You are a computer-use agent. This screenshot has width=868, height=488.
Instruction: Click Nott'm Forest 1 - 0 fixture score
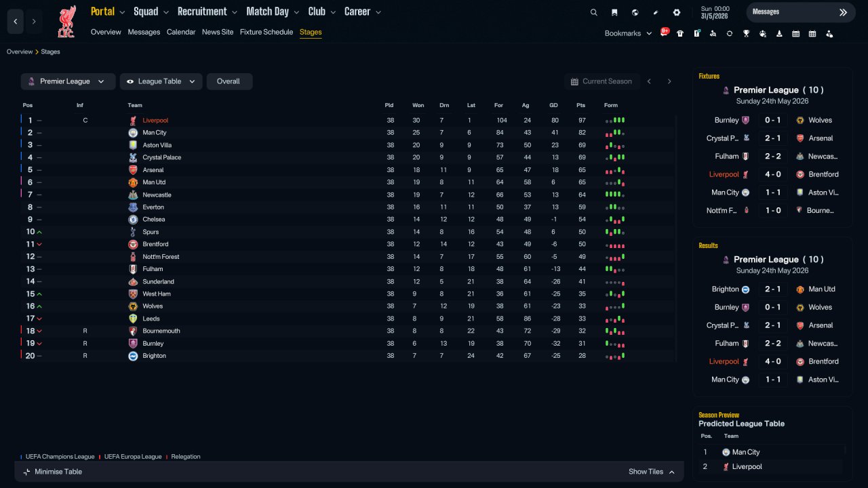click(772, 211)
